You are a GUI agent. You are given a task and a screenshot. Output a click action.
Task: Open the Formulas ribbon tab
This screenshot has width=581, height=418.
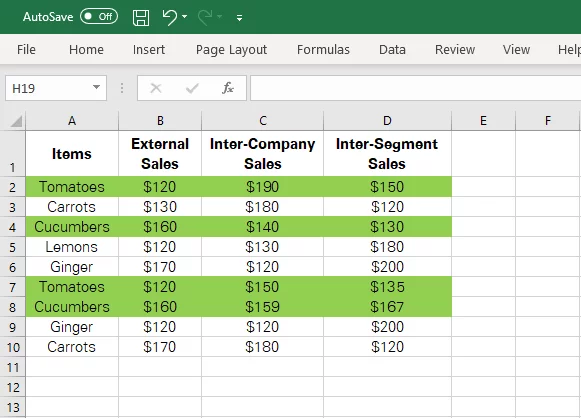(323, 50)
